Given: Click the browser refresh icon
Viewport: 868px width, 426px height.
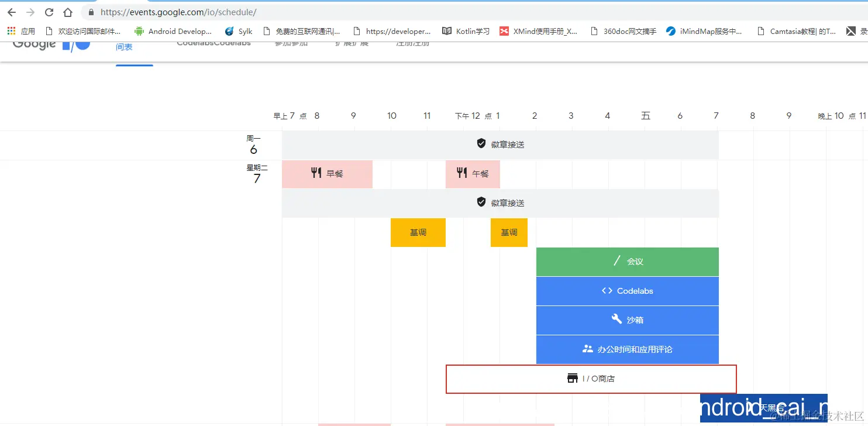Looking at the screenshot, I should point(49,12).
